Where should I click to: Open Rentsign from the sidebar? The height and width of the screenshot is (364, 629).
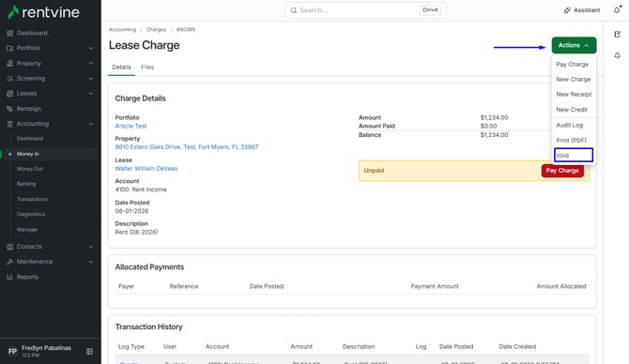(28, 109)
